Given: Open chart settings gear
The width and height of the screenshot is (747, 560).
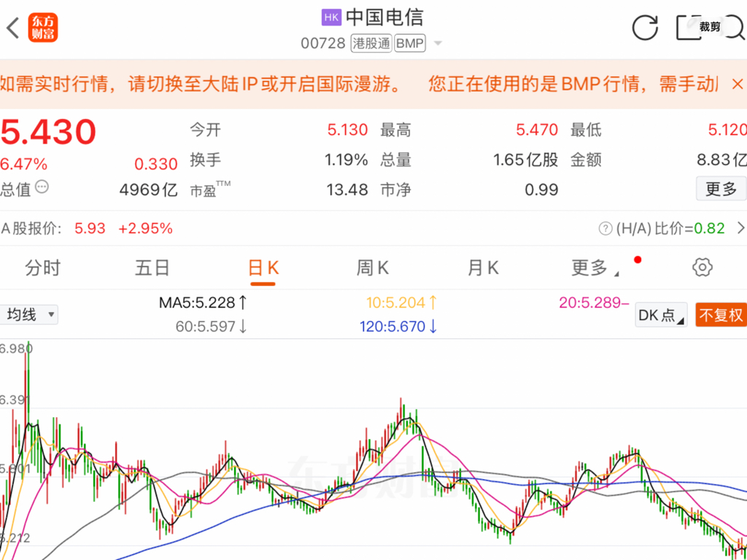Looking at the screenshot, I should pos(703,268).
